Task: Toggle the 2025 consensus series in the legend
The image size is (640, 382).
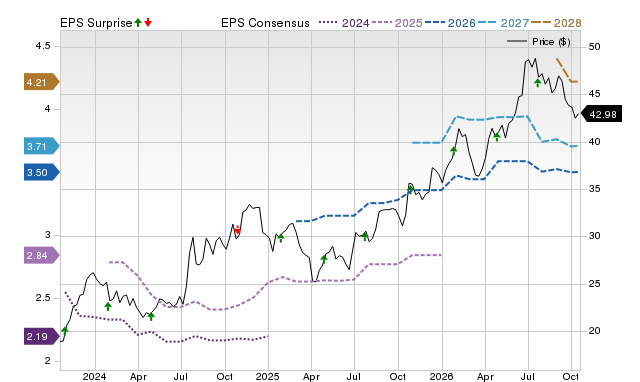Action: tap(397, 23)
